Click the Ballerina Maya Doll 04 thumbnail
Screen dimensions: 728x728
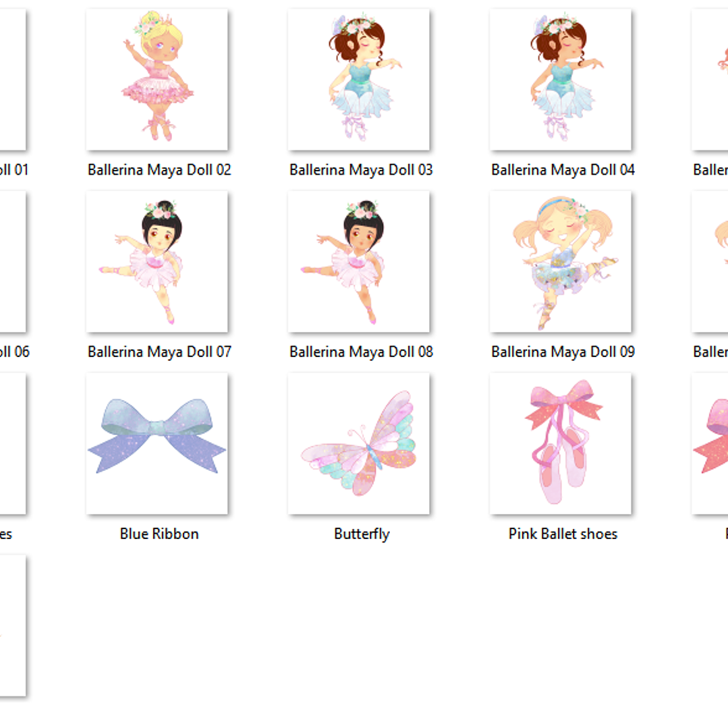click(x=560, y=80)
